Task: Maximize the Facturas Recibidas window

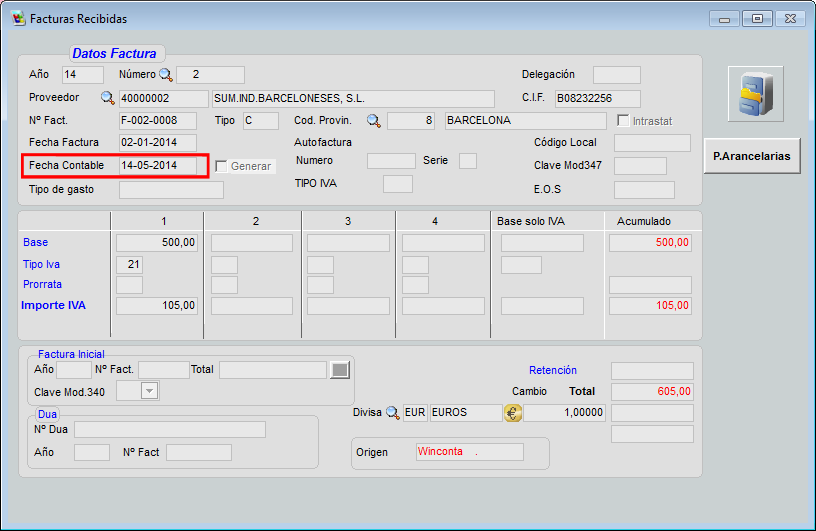Action: pyautogui.click(x=758, y=18)
